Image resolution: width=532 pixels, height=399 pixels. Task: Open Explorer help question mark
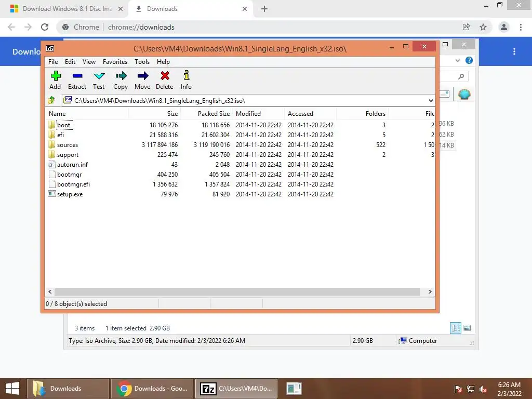pyautogui.click(x=469, y=60)
